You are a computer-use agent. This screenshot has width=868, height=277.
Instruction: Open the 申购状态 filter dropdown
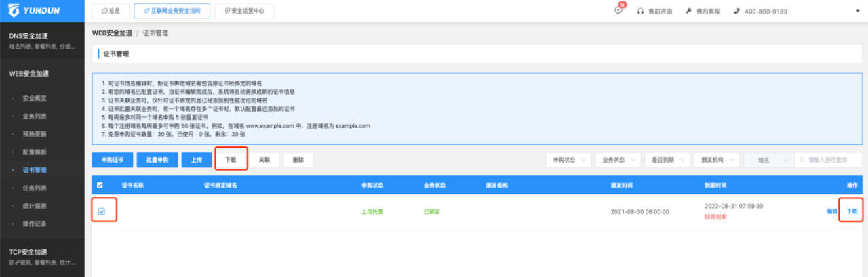568,160
